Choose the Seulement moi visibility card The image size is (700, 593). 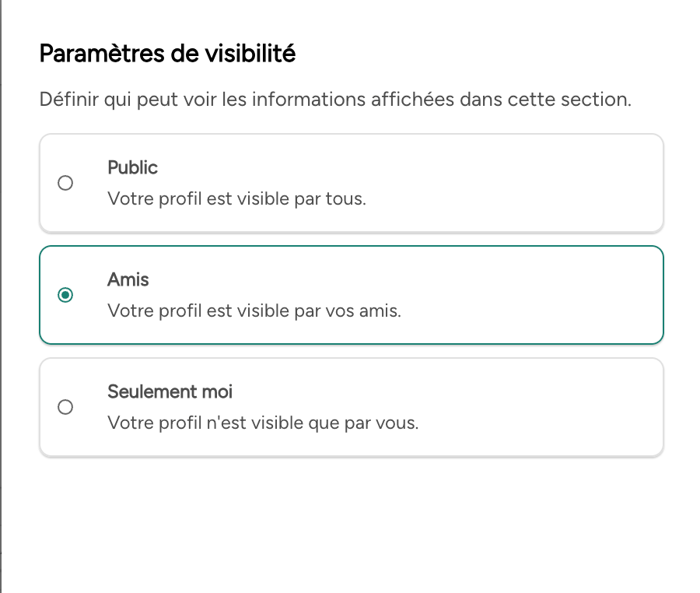[x=467, y=407]
